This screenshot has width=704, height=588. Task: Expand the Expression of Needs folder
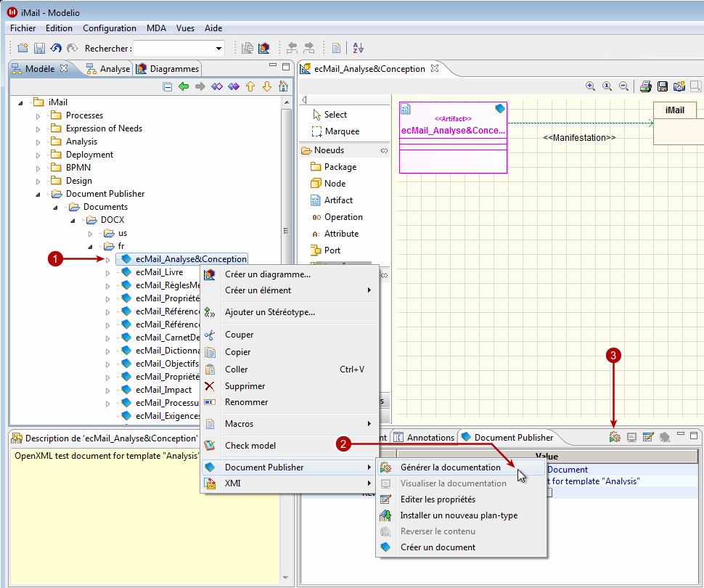coord(38,129)
